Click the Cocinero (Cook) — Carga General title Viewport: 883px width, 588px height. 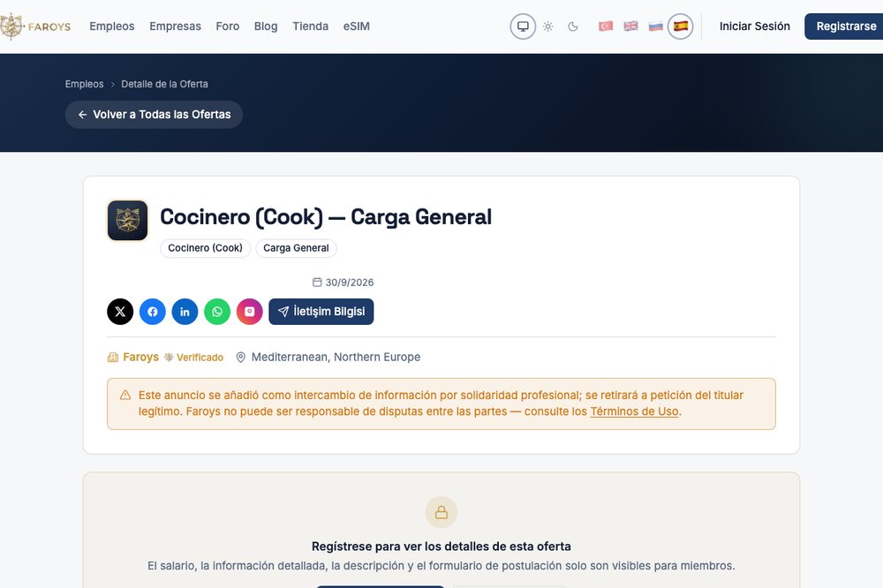pos(326,217)
